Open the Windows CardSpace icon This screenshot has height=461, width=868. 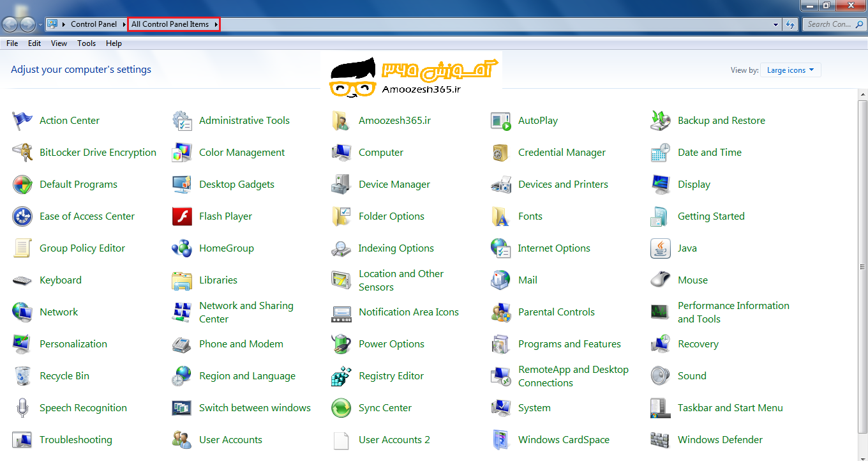click(501, 440)
